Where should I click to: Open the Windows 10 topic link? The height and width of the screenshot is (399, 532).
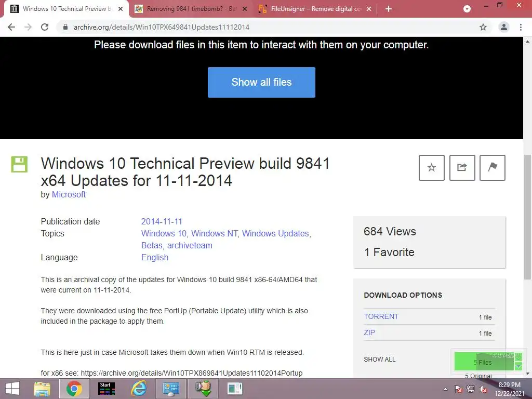click(164, 233)
